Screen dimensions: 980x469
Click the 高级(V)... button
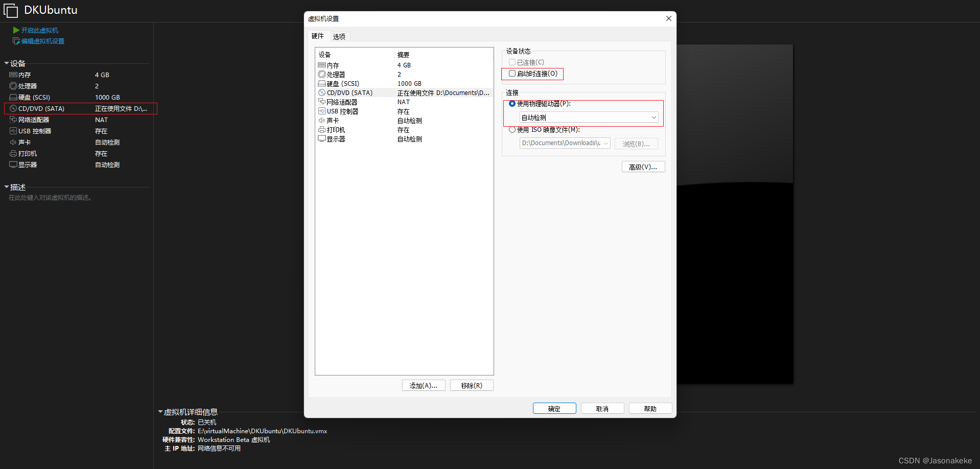point(643,167)
